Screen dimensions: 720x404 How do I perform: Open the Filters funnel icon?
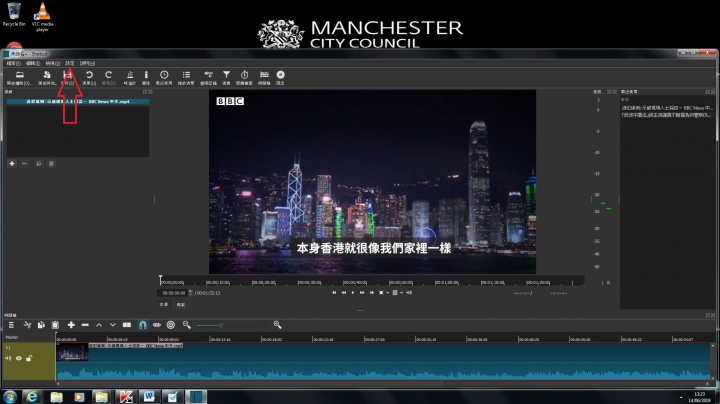226,75
